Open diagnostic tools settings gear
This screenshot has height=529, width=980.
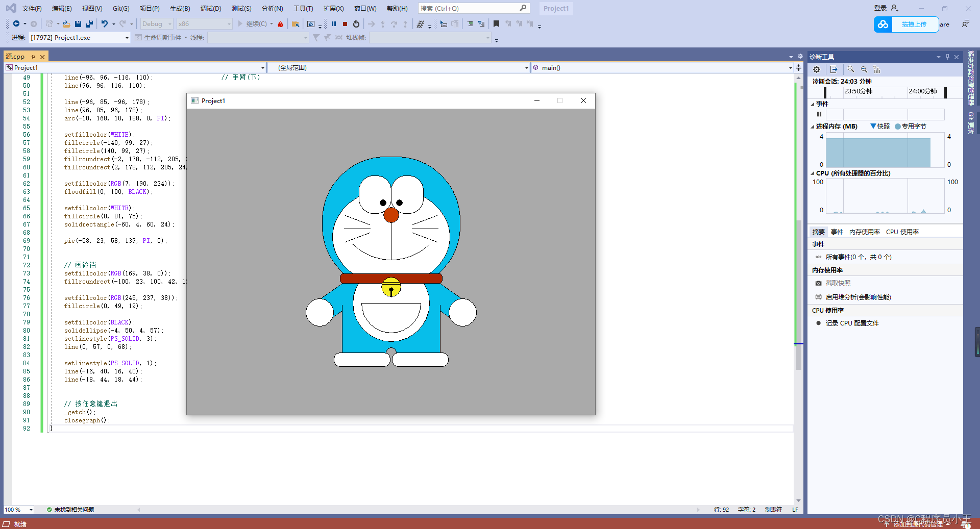[817, 69]
